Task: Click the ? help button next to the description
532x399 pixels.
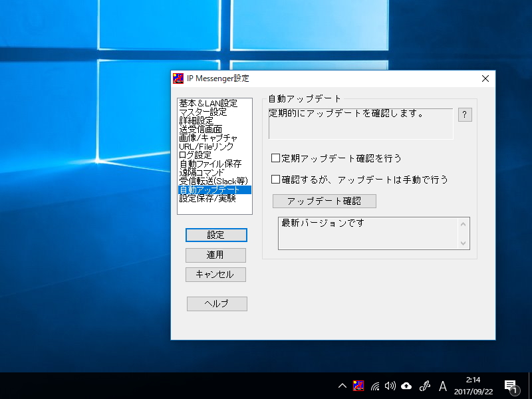Action: pos(465,114)
